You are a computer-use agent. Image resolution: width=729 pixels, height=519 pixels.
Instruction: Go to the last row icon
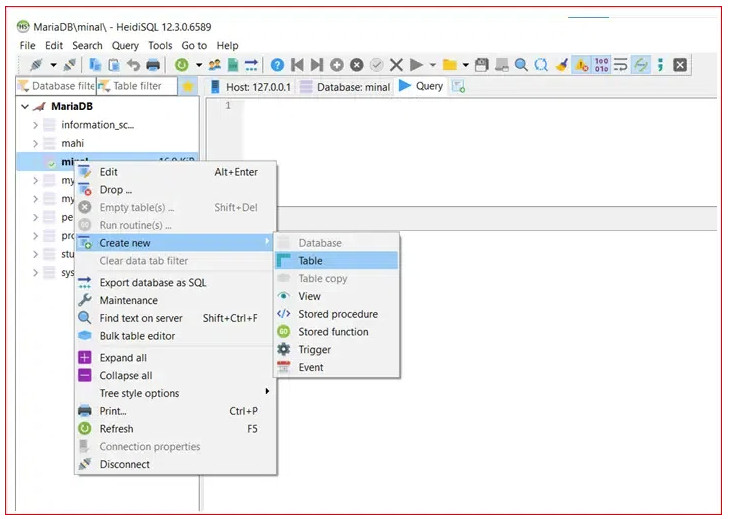[317, 65]
